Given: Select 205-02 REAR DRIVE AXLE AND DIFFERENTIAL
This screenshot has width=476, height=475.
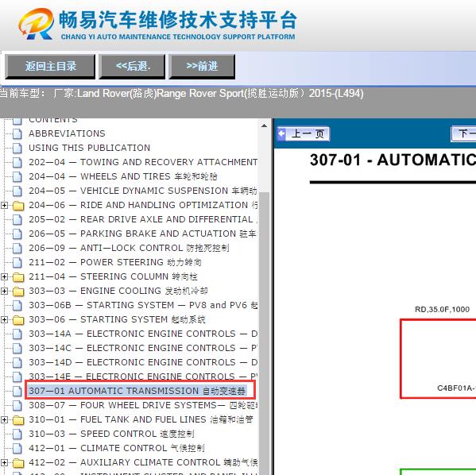Looking at the screenshot, I should [143, 219].
